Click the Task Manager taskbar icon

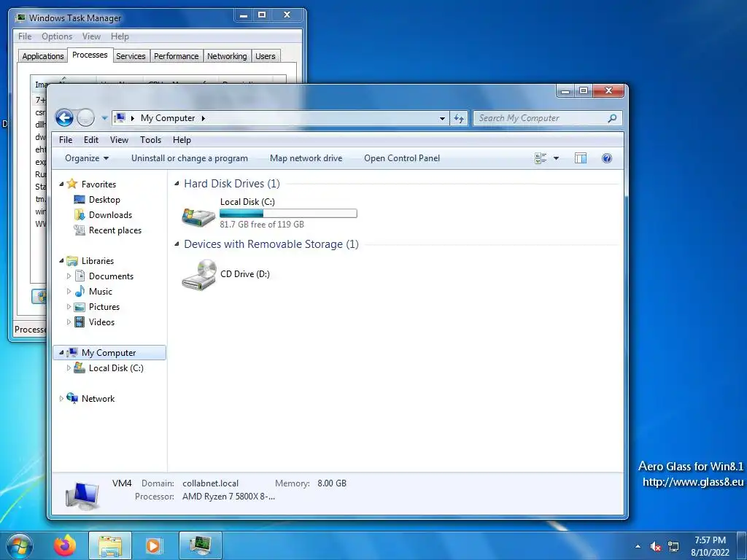click(201, 545)
